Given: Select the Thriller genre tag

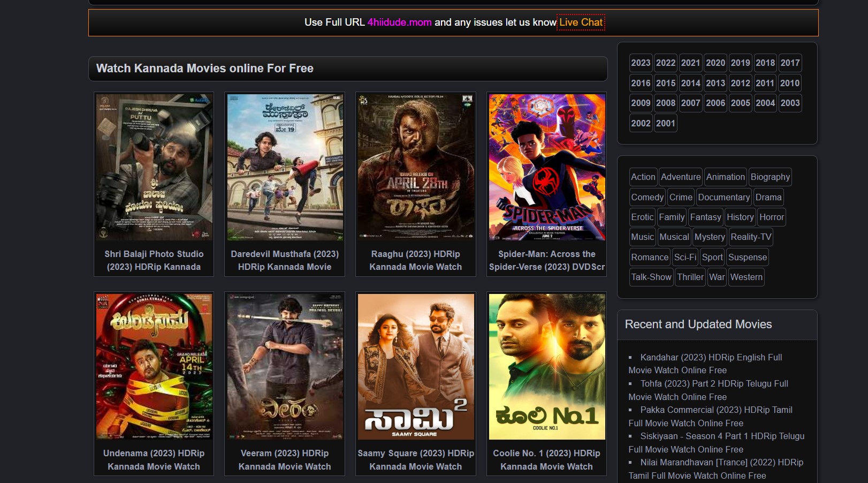Looking at the screenshot, I should point(690,277).
